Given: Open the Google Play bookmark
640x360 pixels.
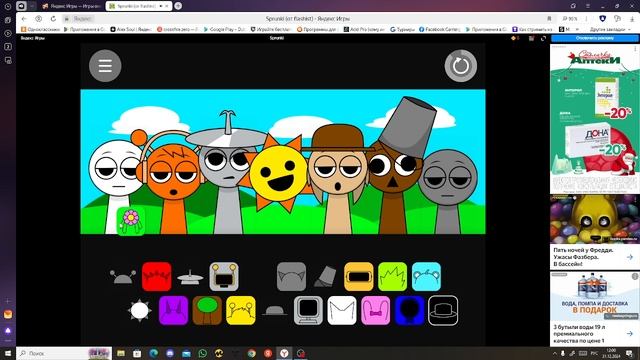Looking at the screenshot, I should point(224,29).
